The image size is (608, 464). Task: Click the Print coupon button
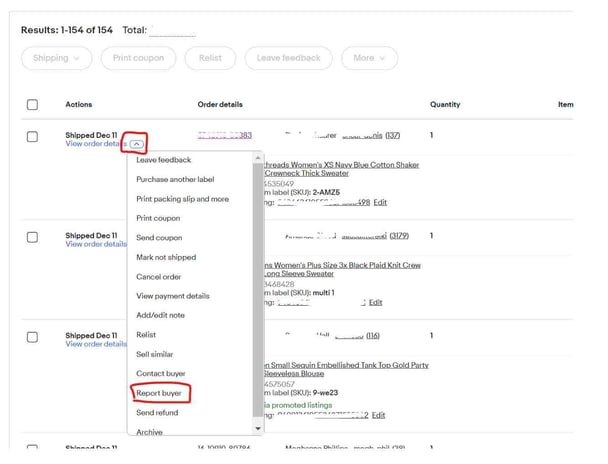(138, 58)
